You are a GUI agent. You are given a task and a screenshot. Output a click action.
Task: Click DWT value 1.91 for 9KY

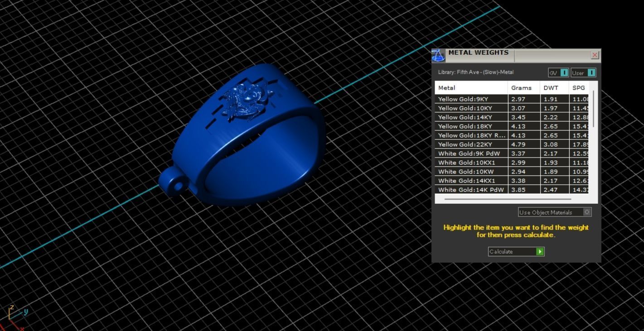click(551, 99)
